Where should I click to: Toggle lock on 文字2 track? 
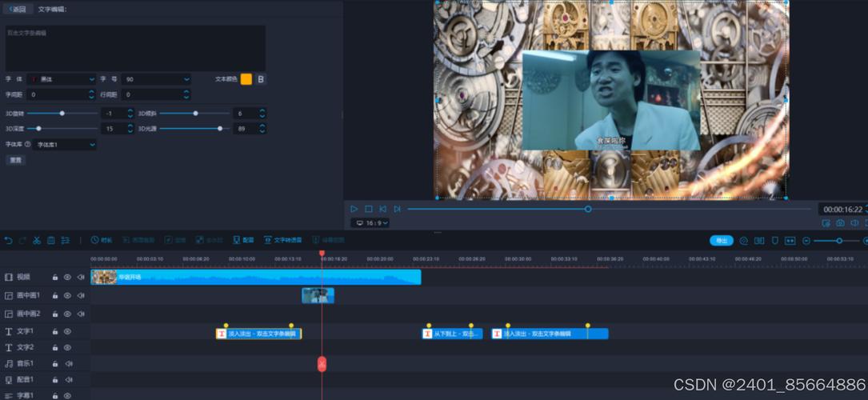(55, 347)
